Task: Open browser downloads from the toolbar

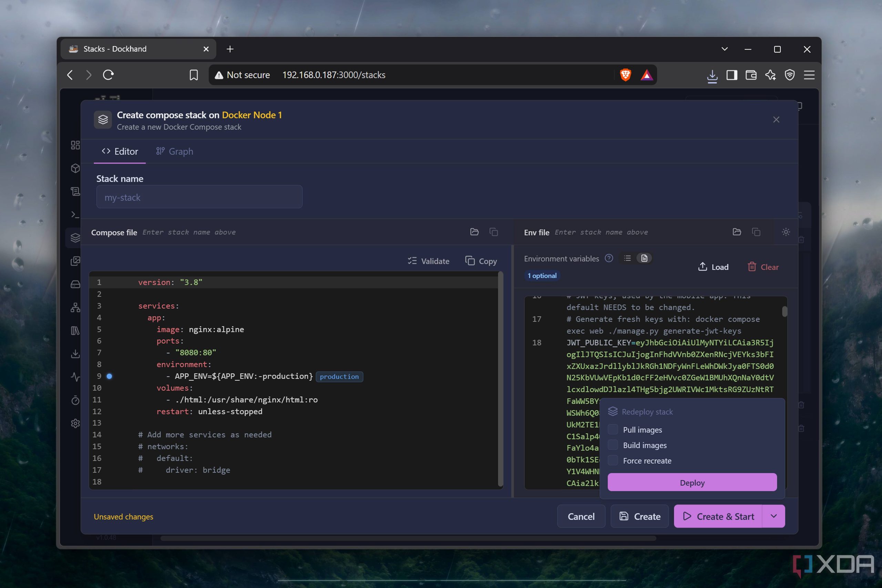Action: (x=712, y=76)
